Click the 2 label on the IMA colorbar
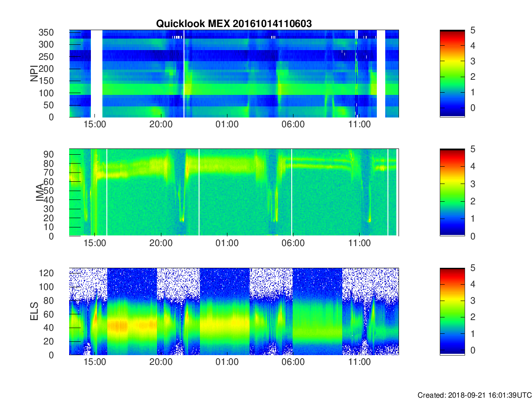 473,201
